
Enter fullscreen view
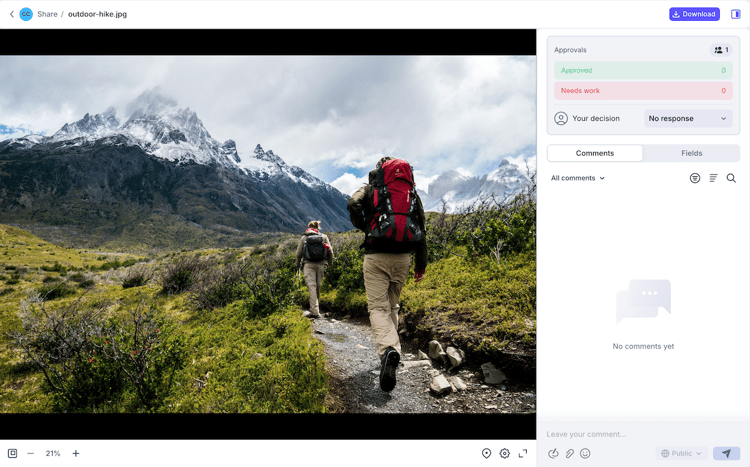523,453
